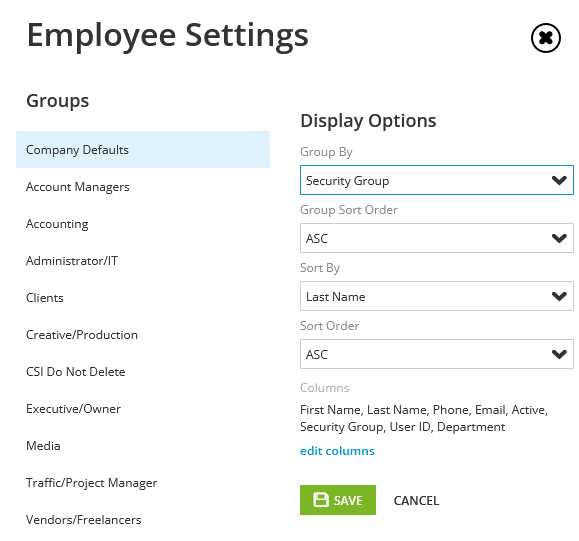Viewport: 579px width, 541px height.
Task: Choose the CSI Do Not Delete group
Action: tap(143, 371)
